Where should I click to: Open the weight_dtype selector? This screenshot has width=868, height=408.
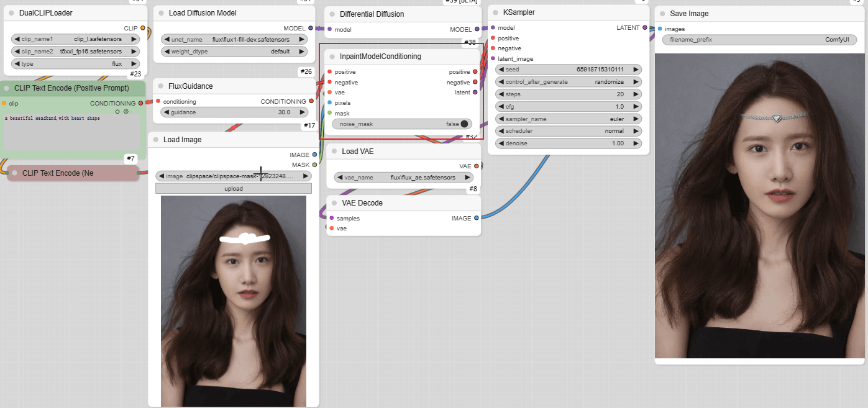tap(234, 52)
